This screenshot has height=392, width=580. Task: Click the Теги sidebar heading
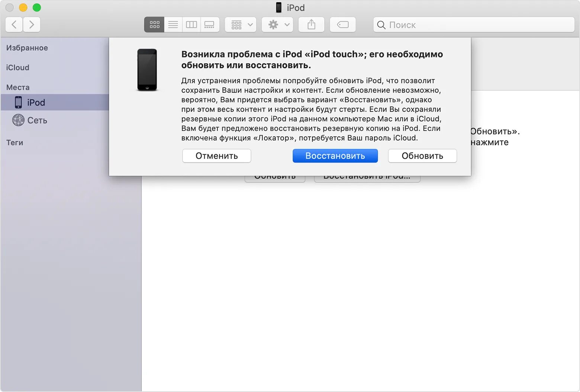point(14,143)
